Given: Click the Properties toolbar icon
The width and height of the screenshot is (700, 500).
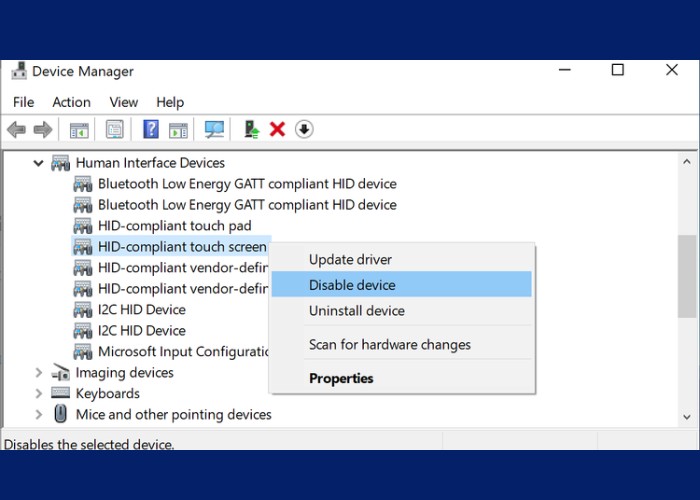Looking at the screenshot, I should [114, 129].
